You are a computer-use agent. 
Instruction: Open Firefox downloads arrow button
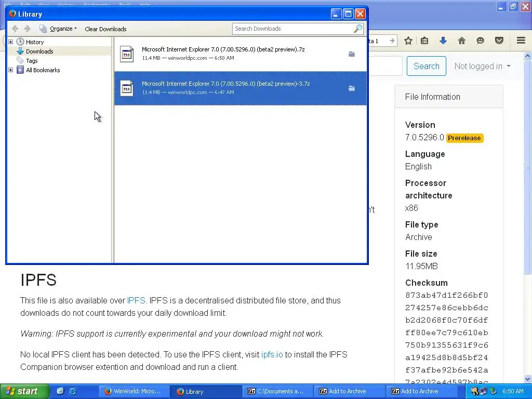(443, 41)
